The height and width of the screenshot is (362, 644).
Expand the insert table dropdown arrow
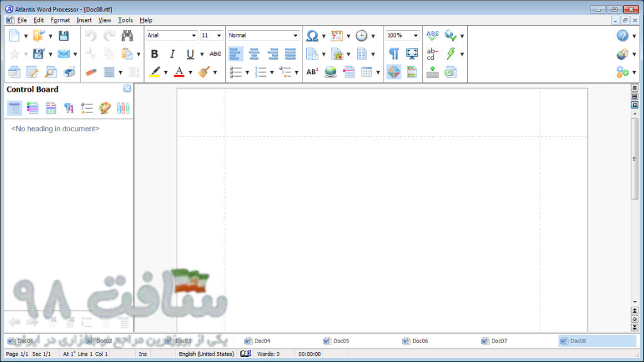pyautogui.click(x=378, y=73)
